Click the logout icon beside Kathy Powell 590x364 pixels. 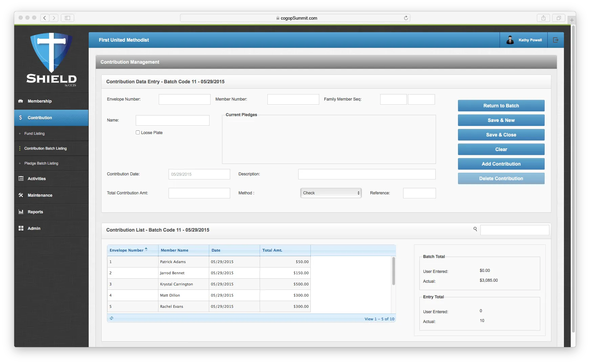click(x=555, y=40)
